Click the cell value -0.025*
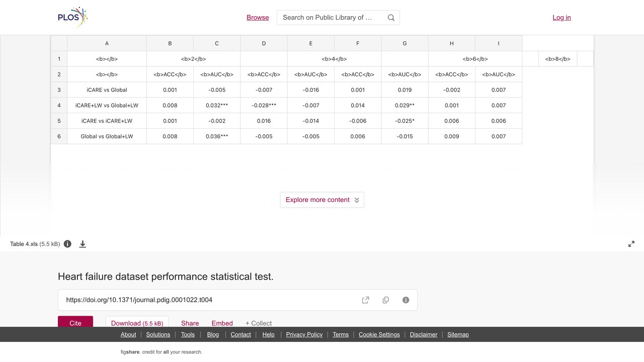Screen dimensions: 644x362 coord(405,121)
